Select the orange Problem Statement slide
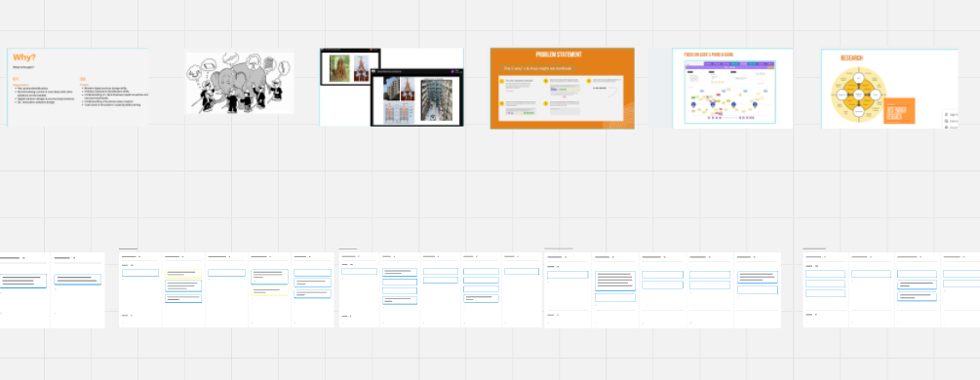Image resolution: width=980 pixels, height=380 pixels. coord(562,89)
